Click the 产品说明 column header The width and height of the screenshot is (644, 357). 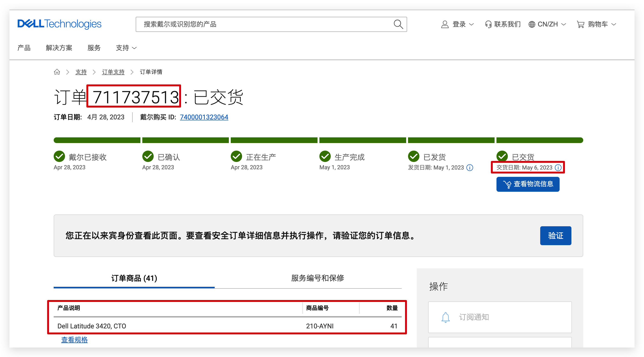click(x=69, y=308)
